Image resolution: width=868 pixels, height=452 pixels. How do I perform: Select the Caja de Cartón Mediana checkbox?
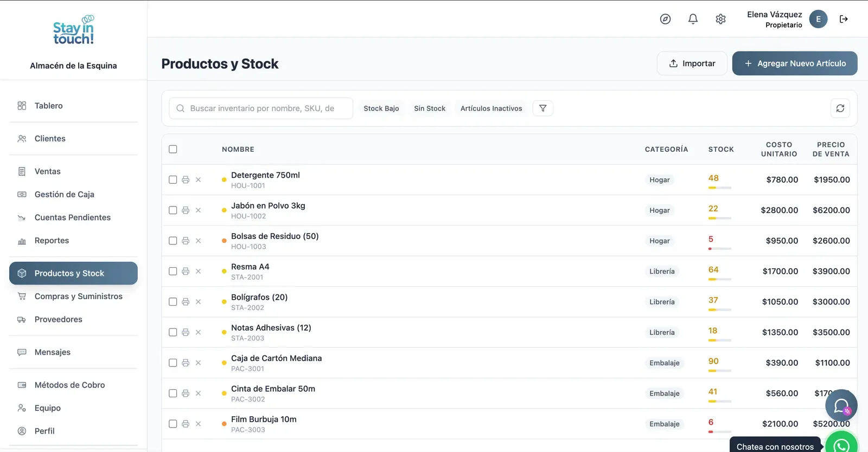(173, 363)
